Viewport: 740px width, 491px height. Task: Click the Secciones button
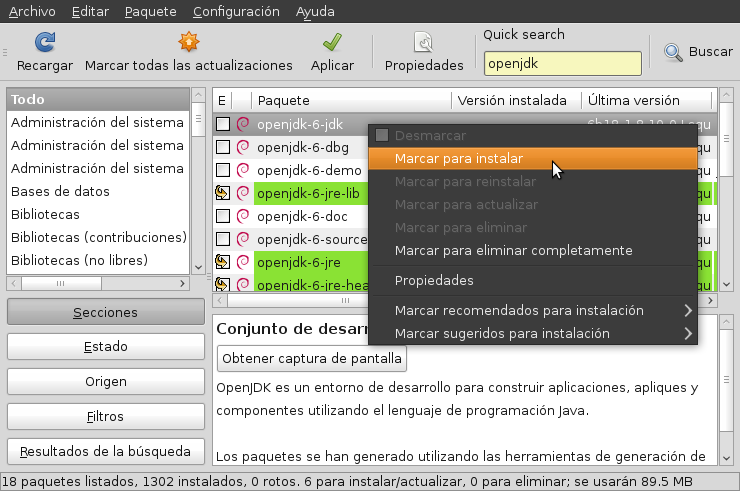(106, 312)
